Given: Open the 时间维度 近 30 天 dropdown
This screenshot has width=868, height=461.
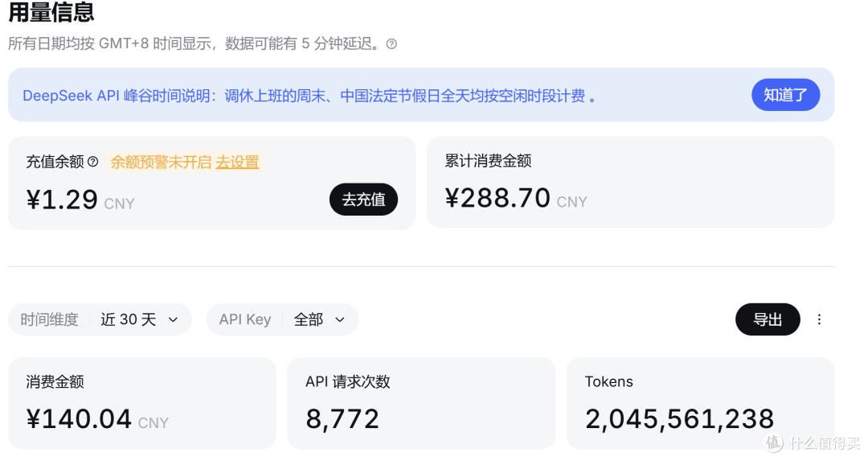Looking at the screenshot, I should [x=100, y=319].
